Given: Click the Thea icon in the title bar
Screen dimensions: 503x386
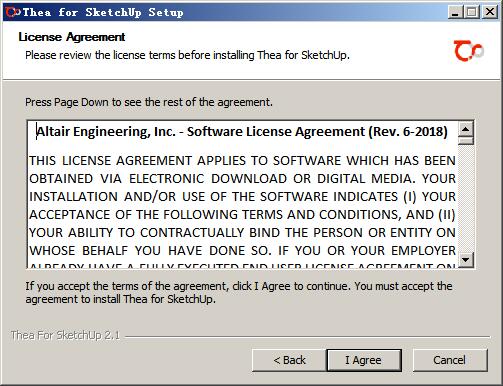Looking at the screenshot, I should point(13,12).
